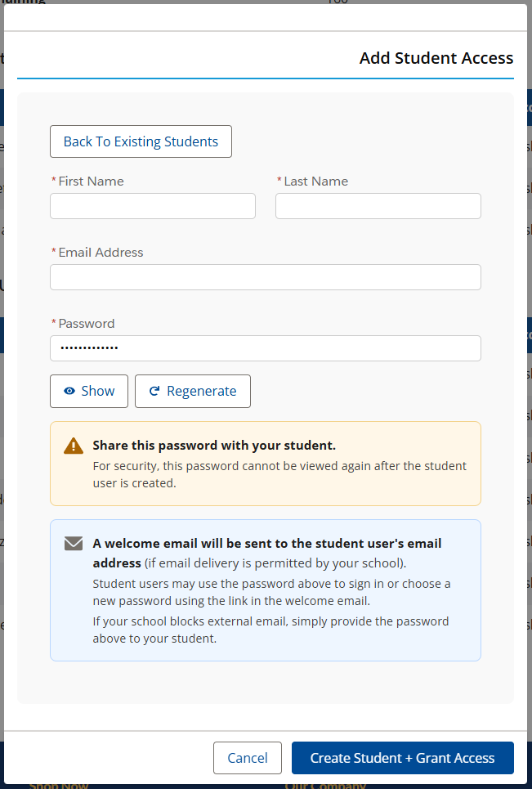Click the 'If your school blocks external email' paragraph
Image resolution: width=532 pixels, height=789 pixels.
tap(270, 630)
